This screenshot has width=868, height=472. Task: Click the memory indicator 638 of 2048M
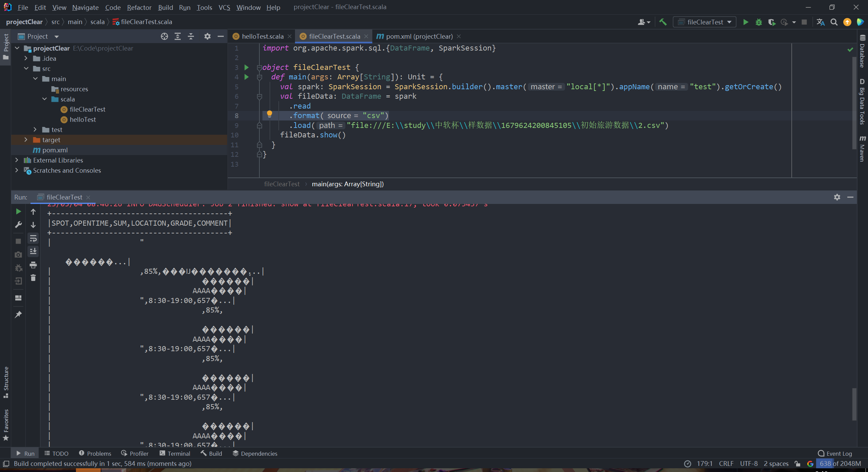840,464
